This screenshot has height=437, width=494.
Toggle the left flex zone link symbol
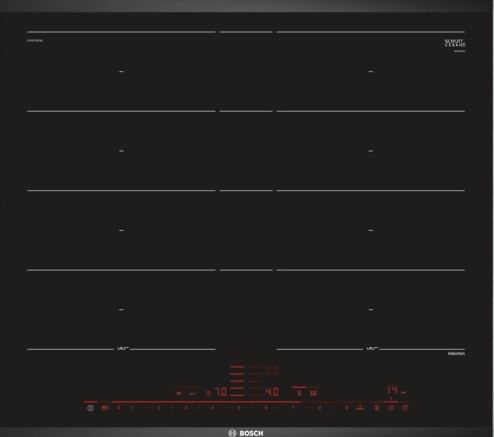(123, 348)
